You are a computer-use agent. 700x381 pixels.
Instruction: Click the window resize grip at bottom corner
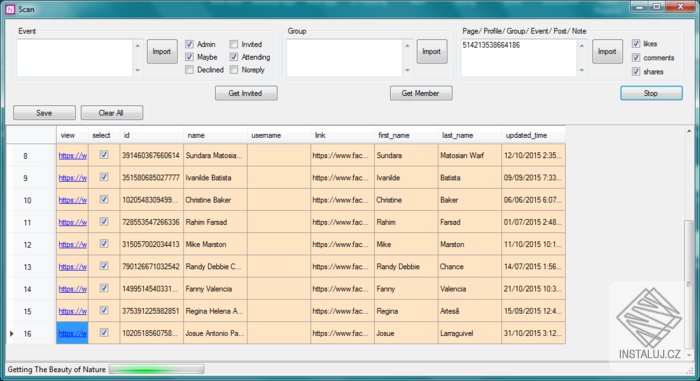tap(690, 371)
